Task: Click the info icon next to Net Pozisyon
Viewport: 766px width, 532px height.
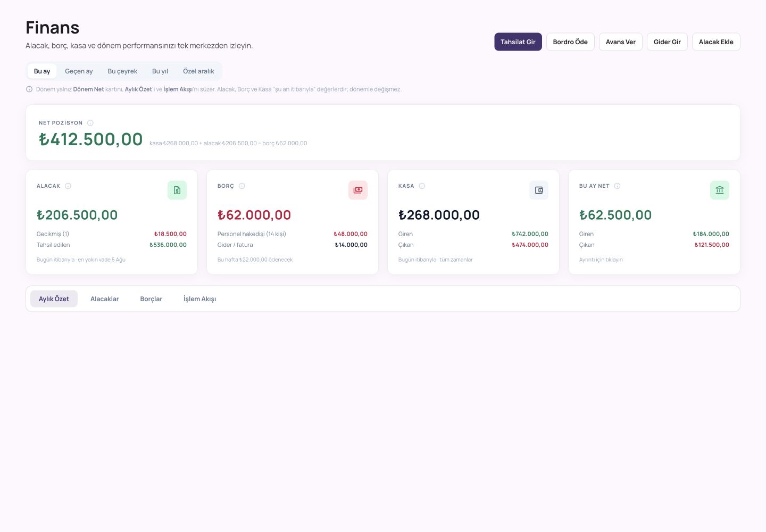Action: coord(90,123)
